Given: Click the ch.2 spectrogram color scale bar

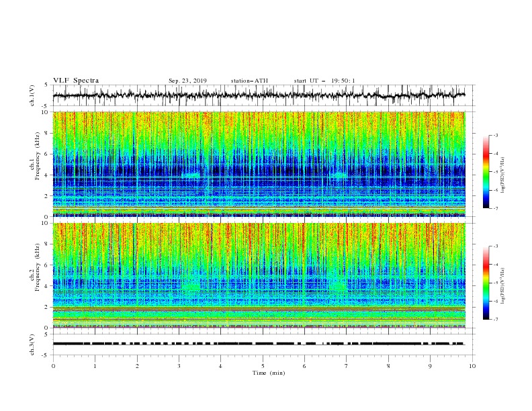Looking at the screenshot, I should [x=486, y=283].
